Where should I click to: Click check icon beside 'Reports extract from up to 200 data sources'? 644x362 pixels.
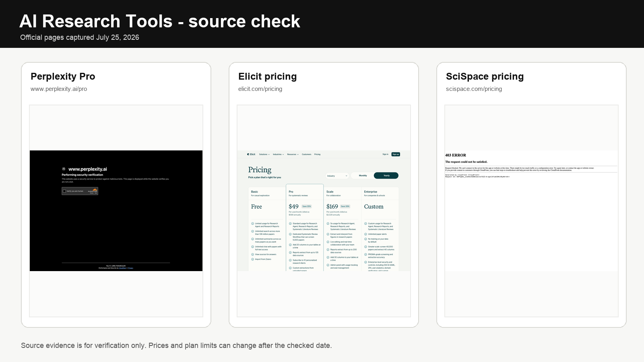(328, 249)
